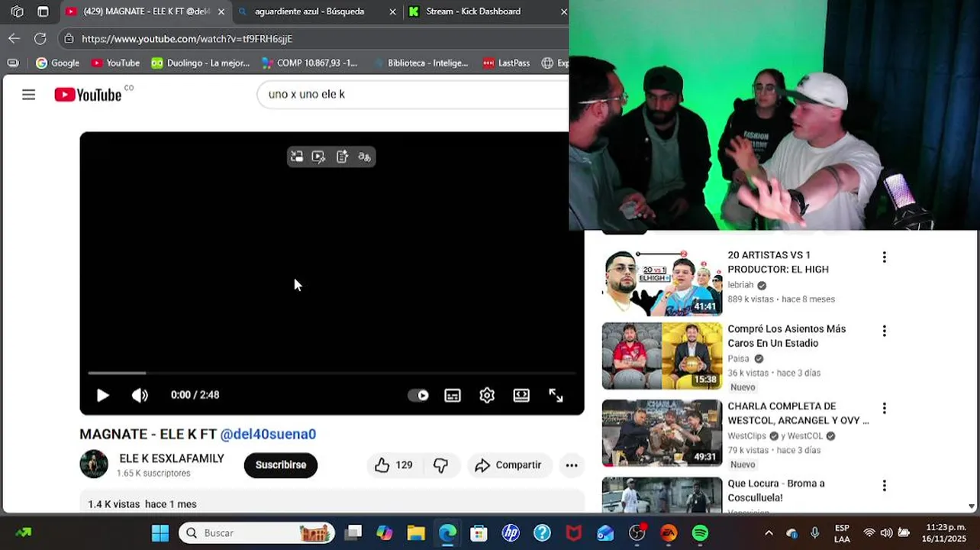This screenshot has width=980, height=550.
Task: Open Microsoft Store from taskbar
Action: click(x=479, y=533)
